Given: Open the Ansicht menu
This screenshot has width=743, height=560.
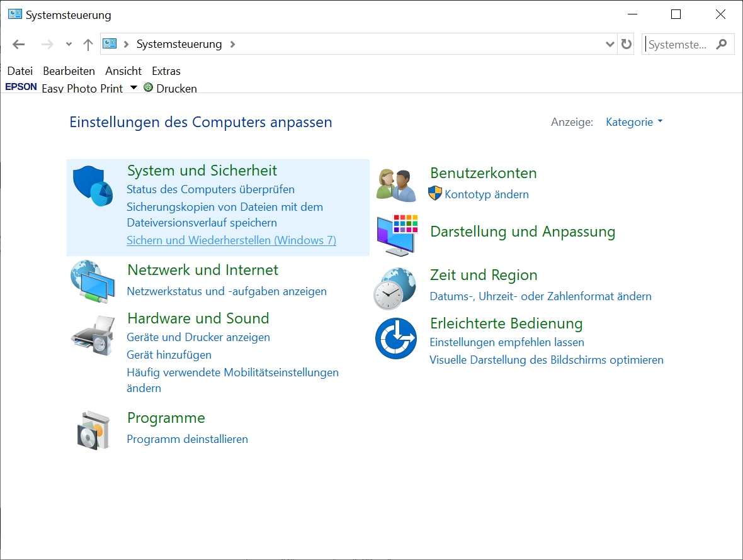Looking at the screenshot, I should tap(123, 71).
